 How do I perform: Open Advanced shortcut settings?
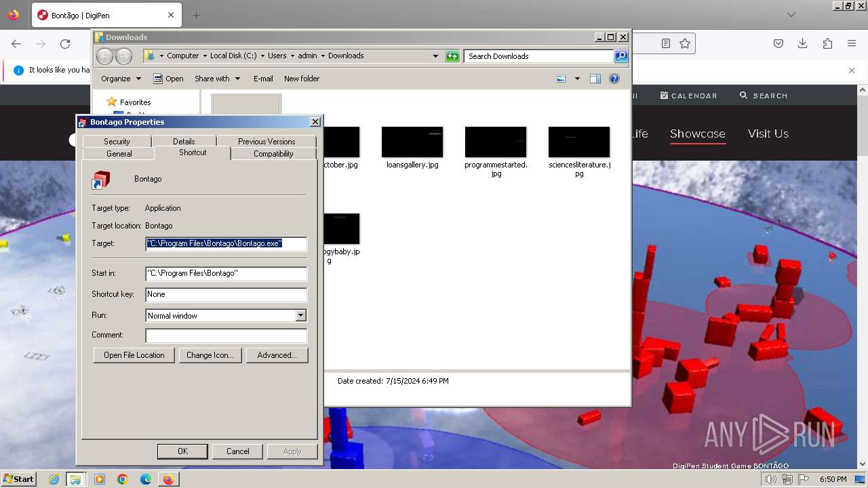click(277, 355)
